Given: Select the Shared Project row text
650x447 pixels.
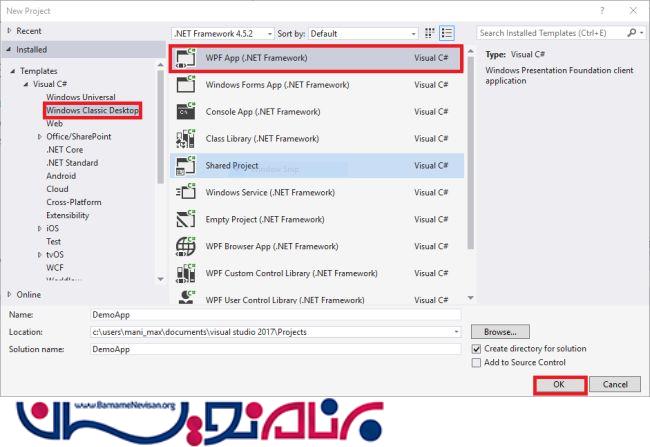Looking at the screenshot, I should click(232, 166).
